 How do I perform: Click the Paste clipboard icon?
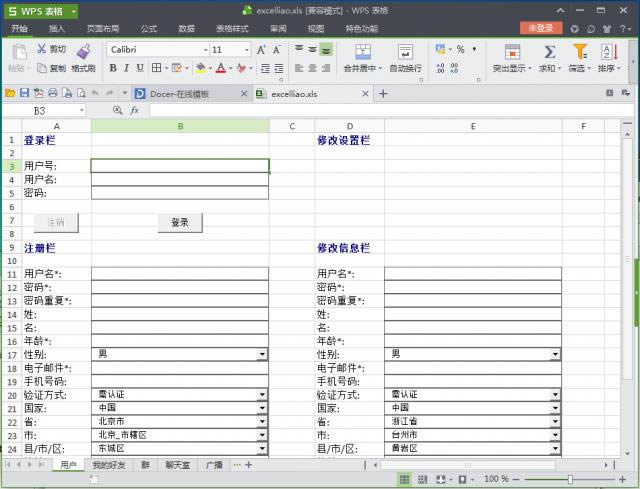[x=19, y=53]
